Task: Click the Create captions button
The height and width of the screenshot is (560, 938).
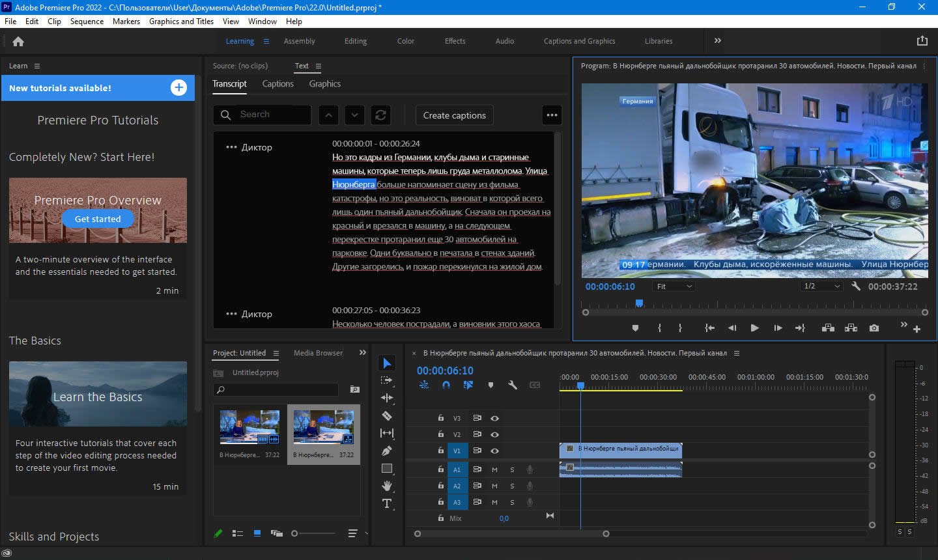Action: click(x=454, y=115)
